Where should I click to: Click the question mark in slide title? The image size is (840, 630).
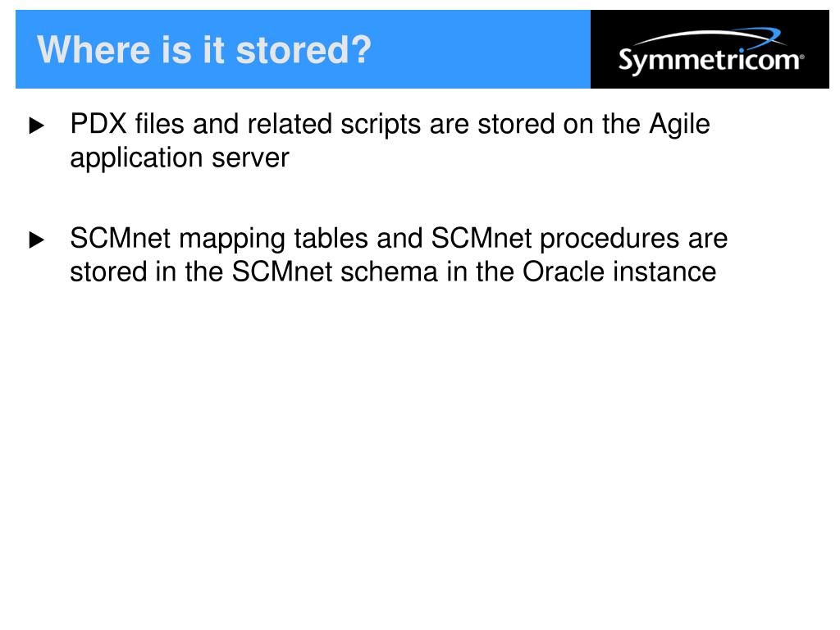[x=361, y=49]
